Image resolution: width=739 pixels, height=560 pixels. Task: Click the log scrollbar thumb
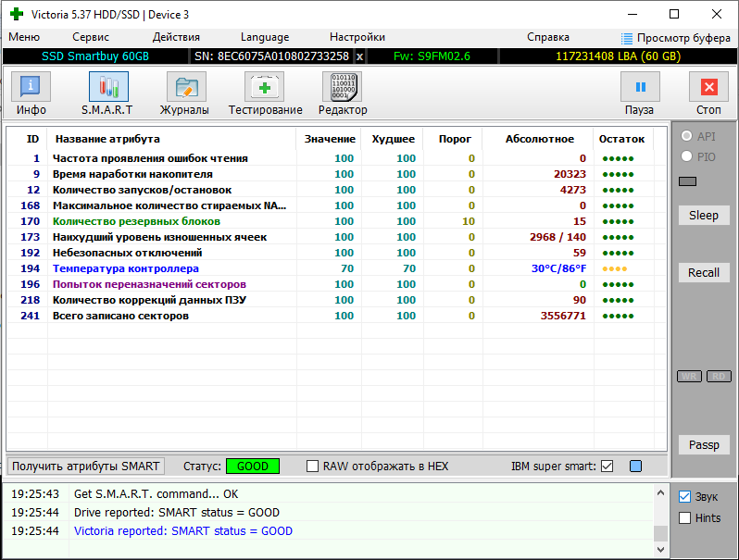[660, 533]
